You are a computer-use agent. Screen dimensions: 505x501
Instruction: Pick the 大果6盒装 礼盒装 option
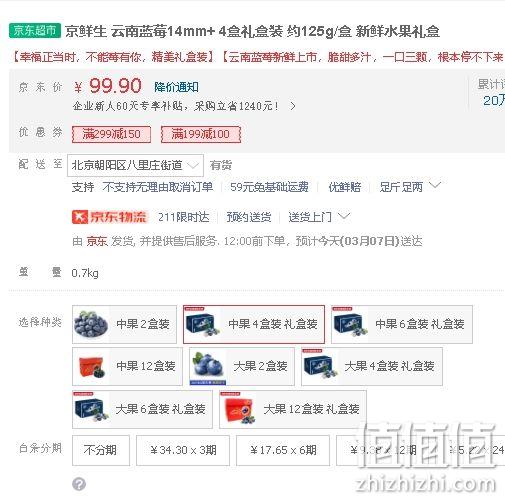click(x=142, y=409)
